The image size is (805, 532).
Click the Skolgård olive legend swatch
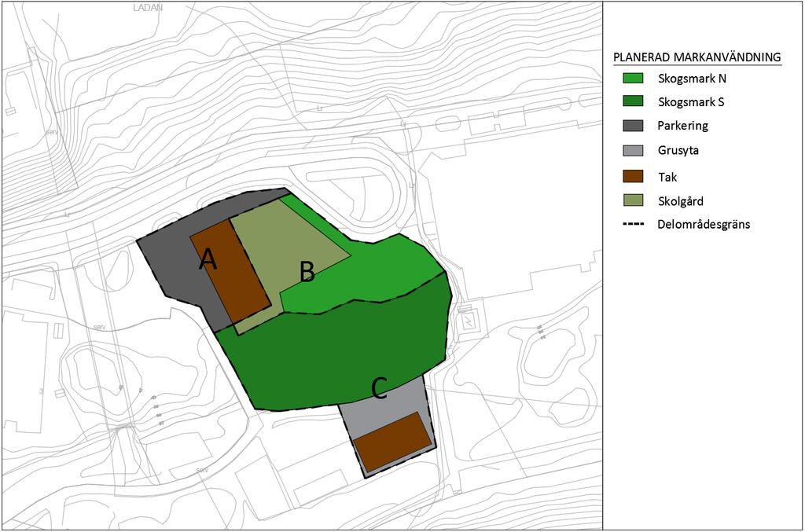pyautogui.click(x=633, y=200)
